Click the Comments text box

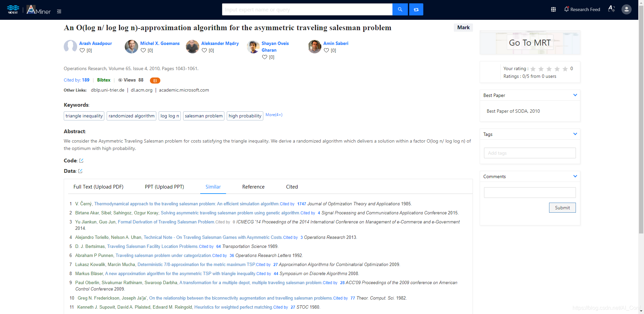click(530, 193)
